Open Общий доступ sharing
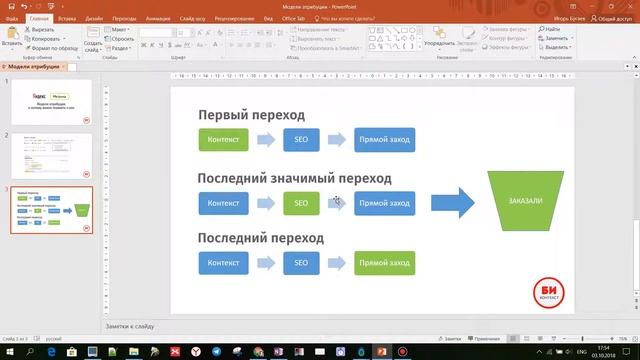The width and height of the screenshot is (640, 360). pyautogui.click(x=611, y=18)
